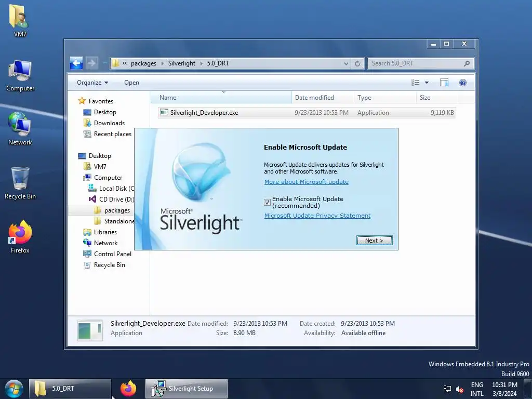The height and width of the screenshot is (399, 532).
Task: Click the Next button in Silverlight setup
Action: click(x=374, y=240)
